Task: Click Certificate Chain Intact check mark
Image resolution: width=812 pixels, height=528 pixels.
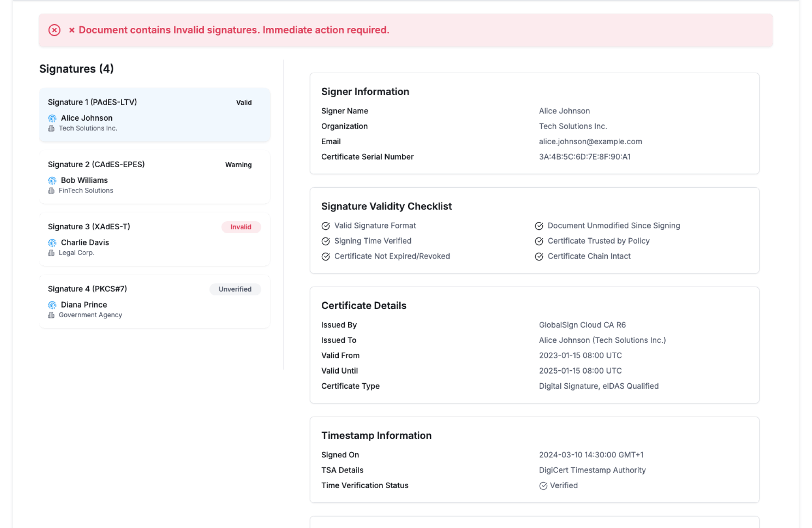Action: coord(539,256)
